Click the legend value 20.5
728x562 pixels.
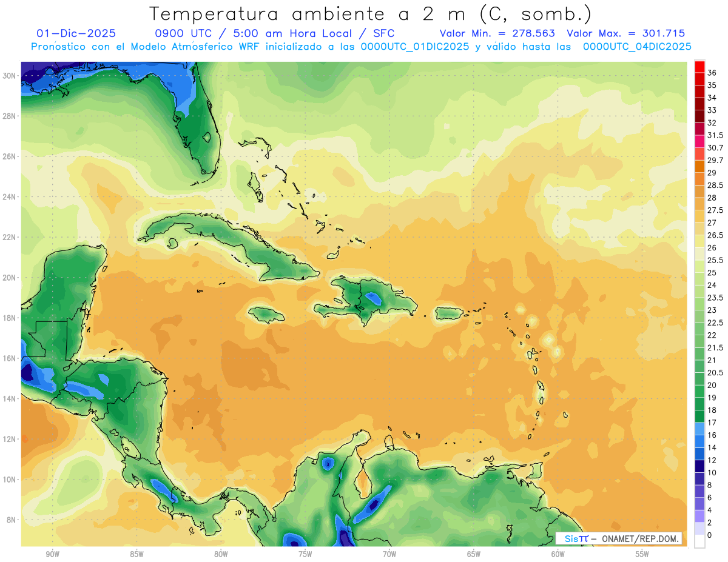coord(715,372)
